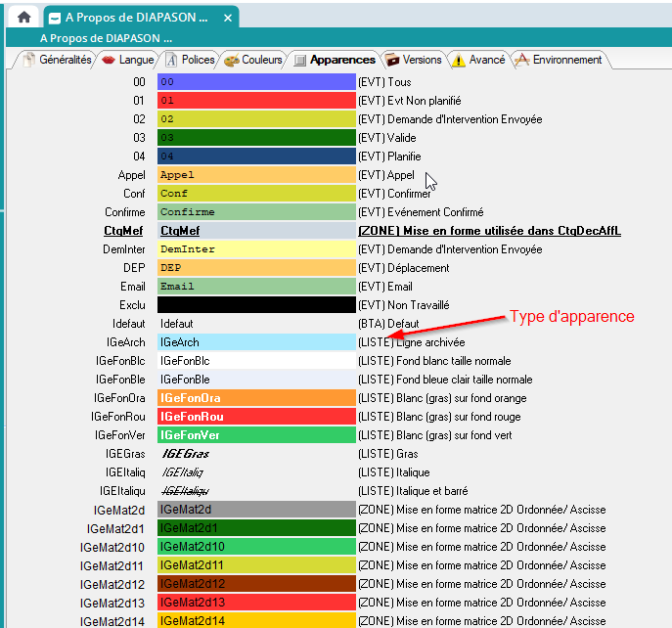Screen dimensions: 672x628
Task: Click the palette icon on Couleurs tab
Action: click(x=231, y=61)
